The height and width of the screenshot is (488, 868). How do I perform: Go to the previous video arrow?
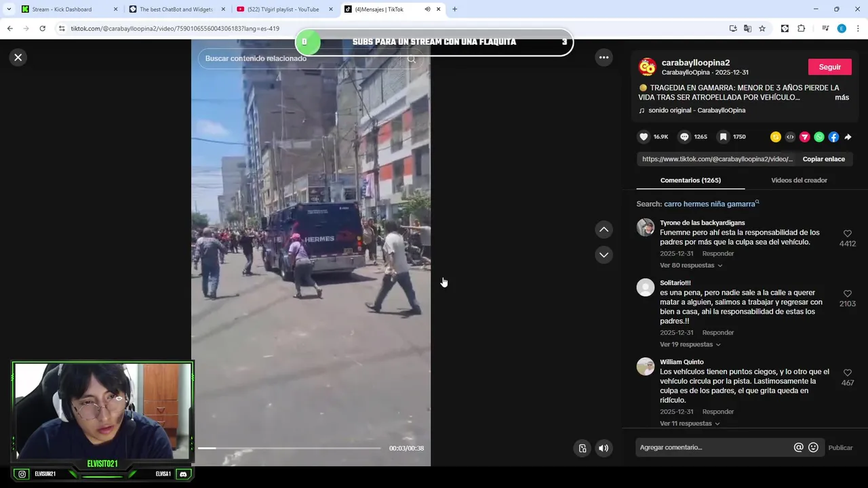(604, 230)
